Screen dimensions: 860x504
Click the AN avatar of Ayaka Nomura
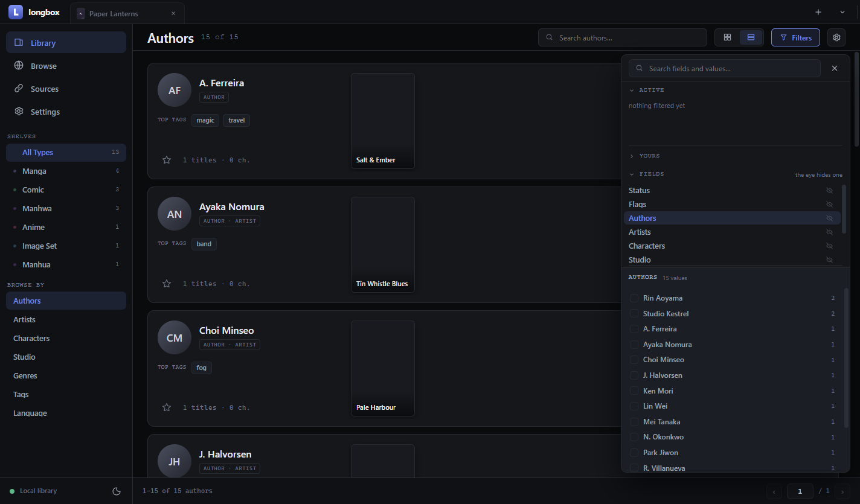tap(175, 214)
